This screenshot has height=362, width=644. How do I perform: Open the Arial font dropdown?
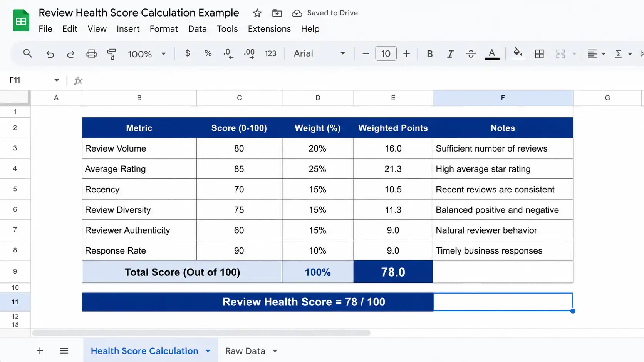point(319,53)
